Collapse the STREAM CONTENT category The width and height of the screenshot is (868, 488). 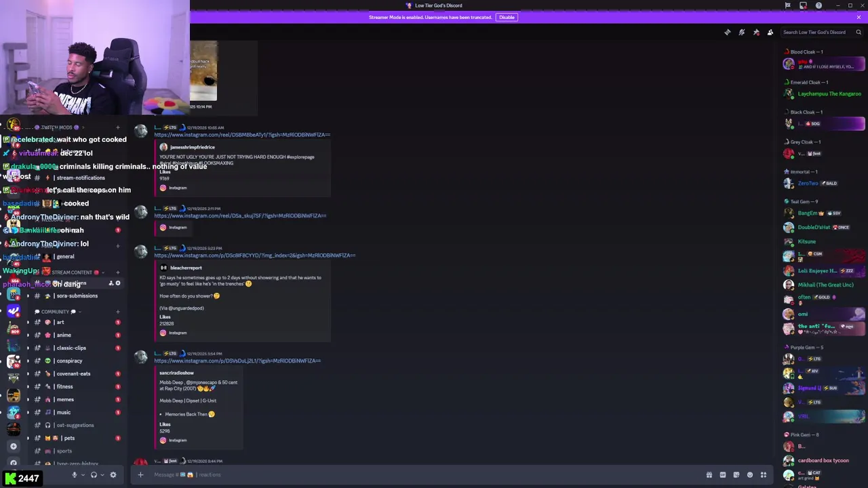point(71,272)
